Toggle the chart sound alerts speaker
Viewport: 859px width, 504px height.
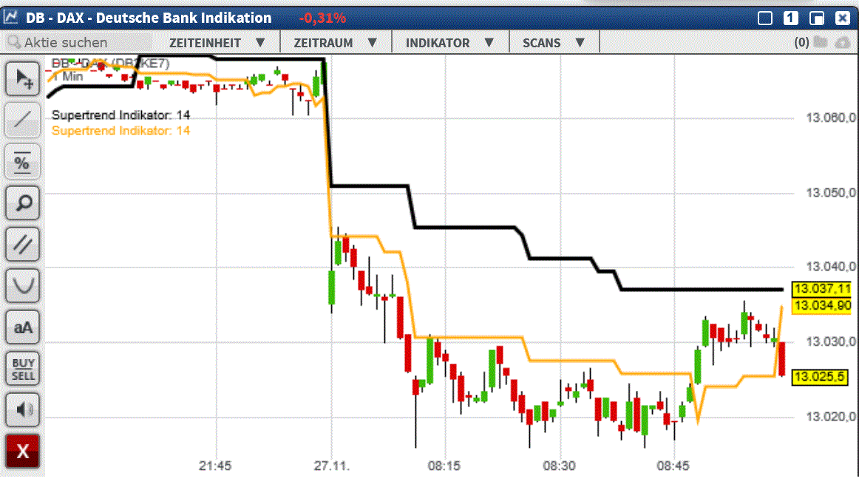coord(22,409)
